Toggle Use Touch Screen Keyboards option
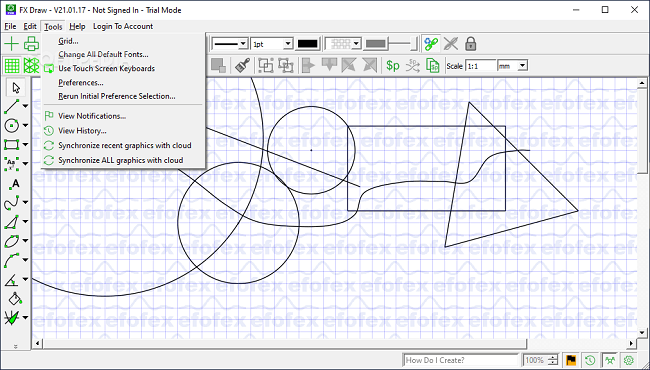Image resolution: width=650 pixels, height=370 pixels. (123, 68)
